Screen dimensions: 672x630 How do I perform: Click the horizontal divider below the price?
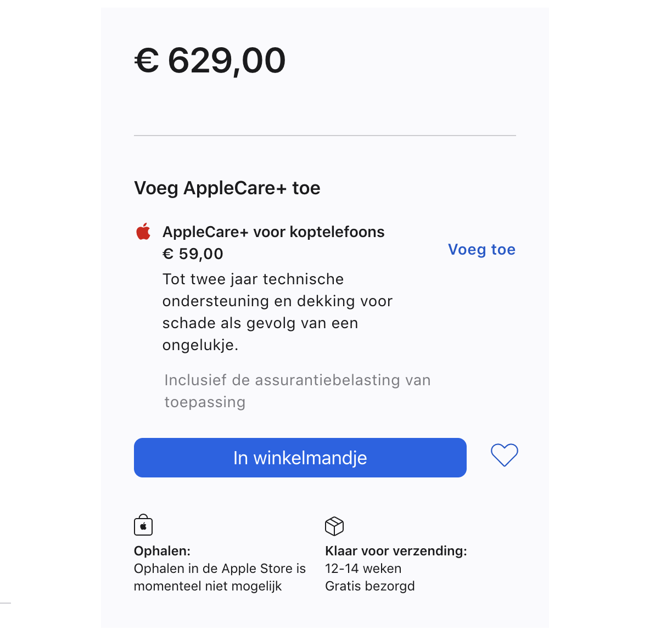coord(324,135)
